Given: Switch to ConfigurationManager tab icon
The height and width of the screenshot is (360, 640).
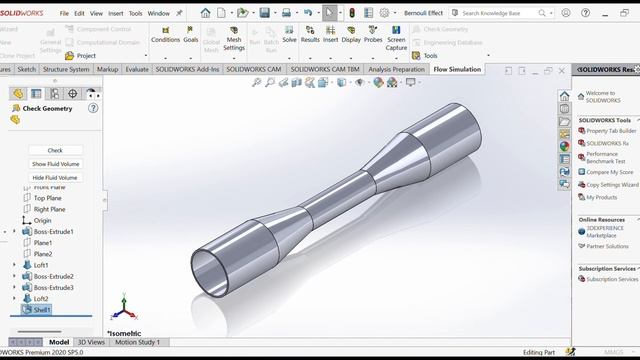Looking at the screenshot, I should tap(54, 94).
